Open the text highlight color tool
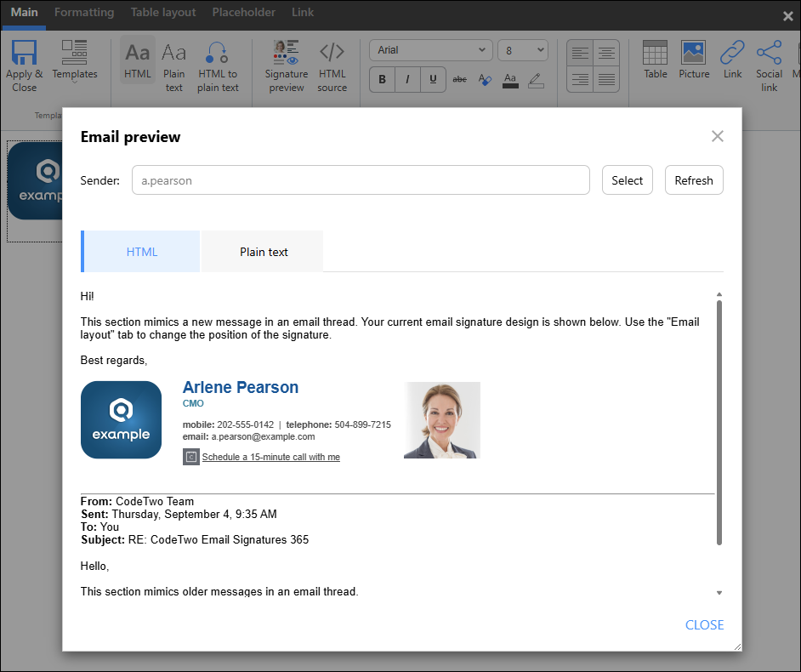Image resolution: width=801 pixels, height=672 pixels. pos(536,80)
